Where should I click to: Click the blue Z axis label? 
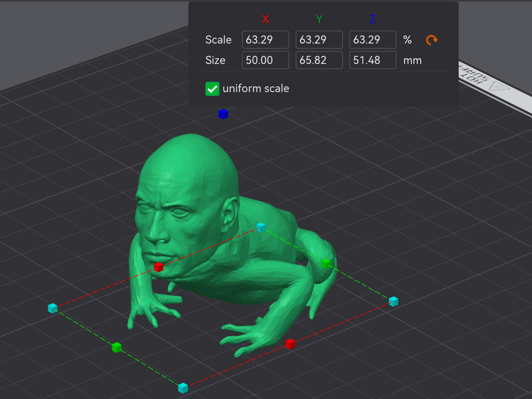click(x=373, y=19)
